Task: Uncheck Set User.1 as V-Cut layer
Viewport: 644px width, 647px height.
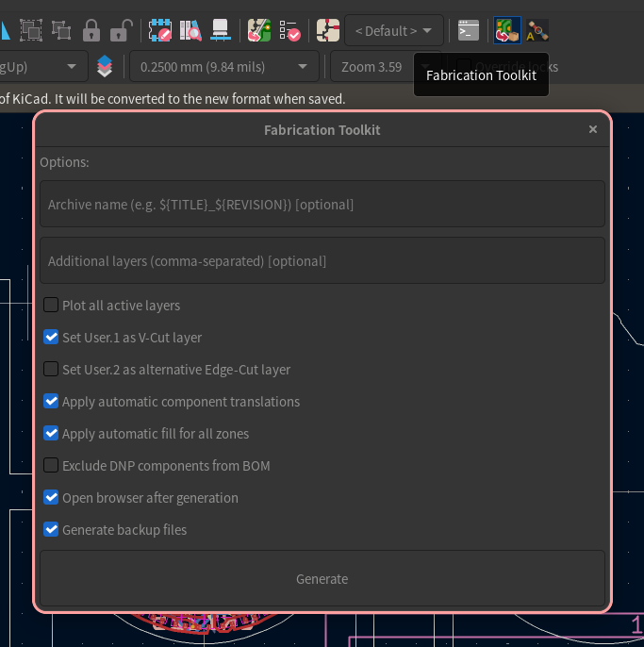Action: (51, 337)
